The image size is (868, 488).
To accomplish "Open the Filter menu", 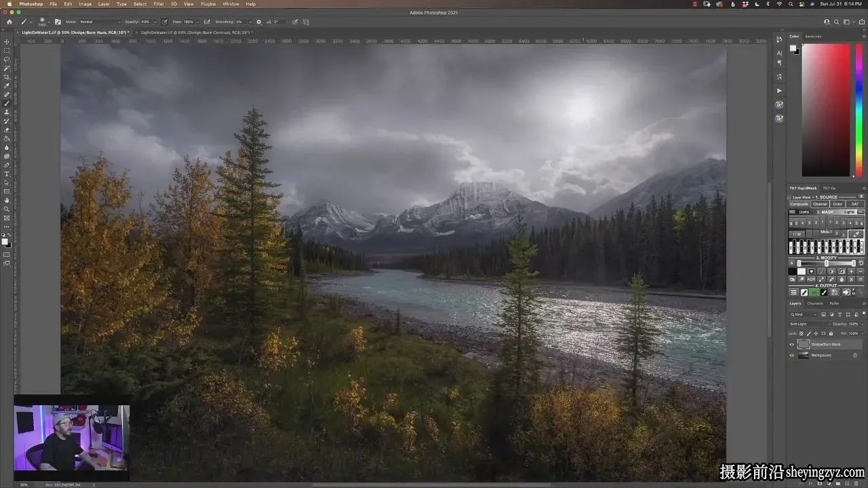I will click(x=159, y=4).
